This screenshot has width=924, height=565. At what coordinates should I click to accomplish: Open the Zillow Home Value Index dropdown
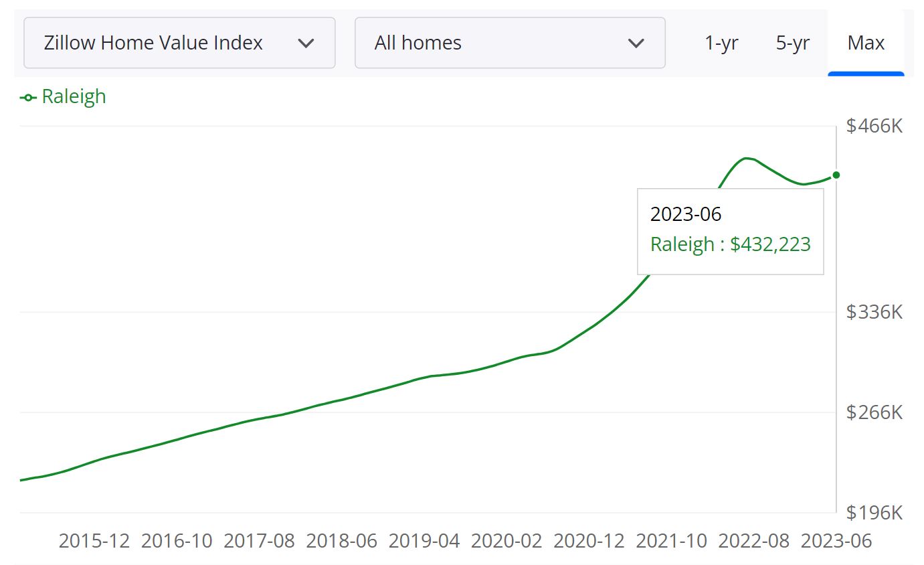pyautogui.click(x=179, y=43)
